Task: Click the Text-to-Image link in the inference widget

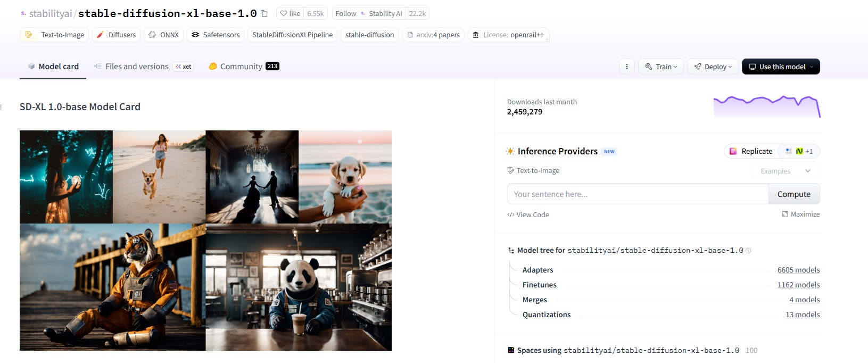Action: point(533,171)
